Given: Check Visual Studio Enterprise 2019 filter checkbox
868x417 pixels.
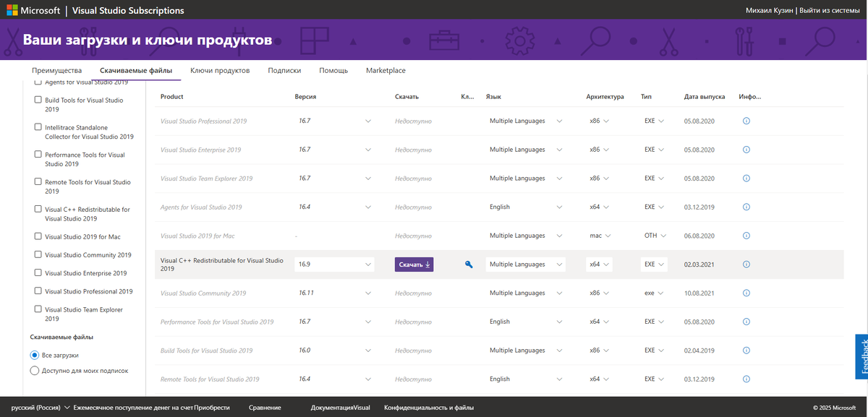Looking at the screenshot, I should coord(38,273).
